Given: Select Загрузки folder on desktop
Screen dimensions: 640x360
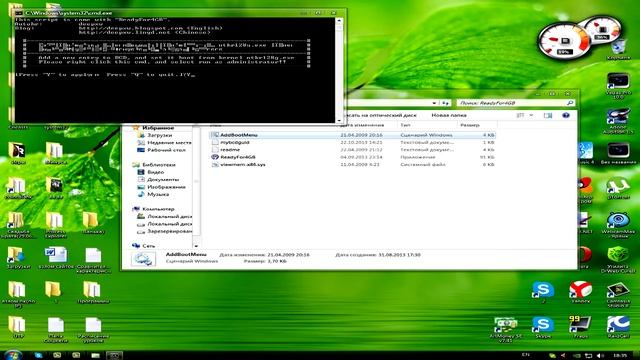Looking at the screenshot, I should pos(18,258).
